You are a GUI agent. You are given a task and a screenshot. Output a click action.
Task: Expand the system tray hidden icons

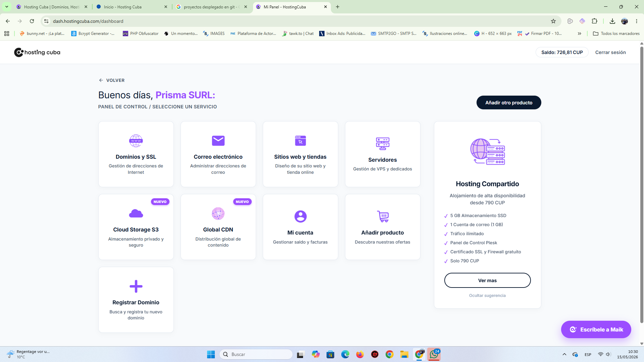tap(564, 354)
